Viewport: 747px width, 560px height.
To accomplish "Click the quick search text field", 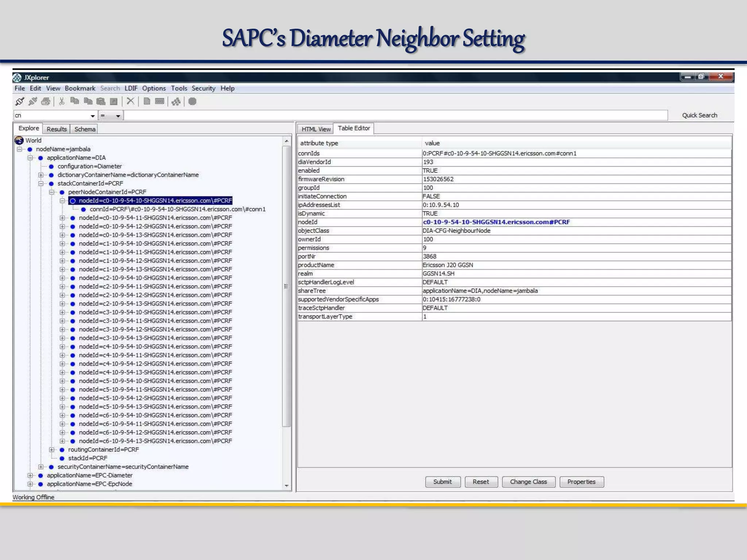I will coord(396,116).
